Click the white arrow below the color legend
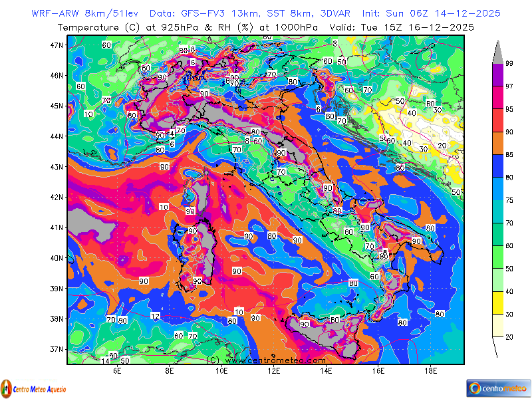The height and width of the screenshot is (399, 532). 498,346
